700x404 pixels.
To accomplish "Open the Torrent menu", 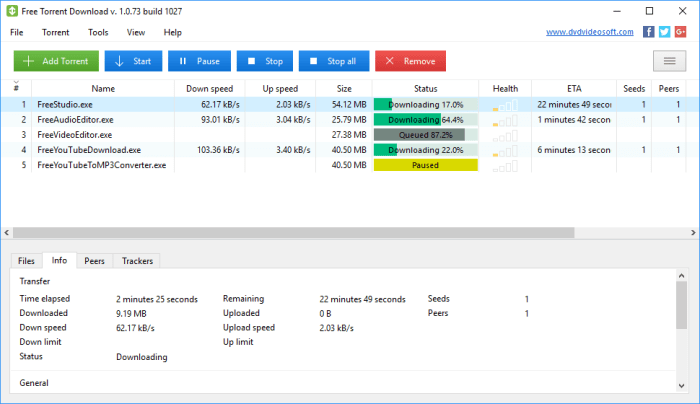I will (x=55, y=32).
